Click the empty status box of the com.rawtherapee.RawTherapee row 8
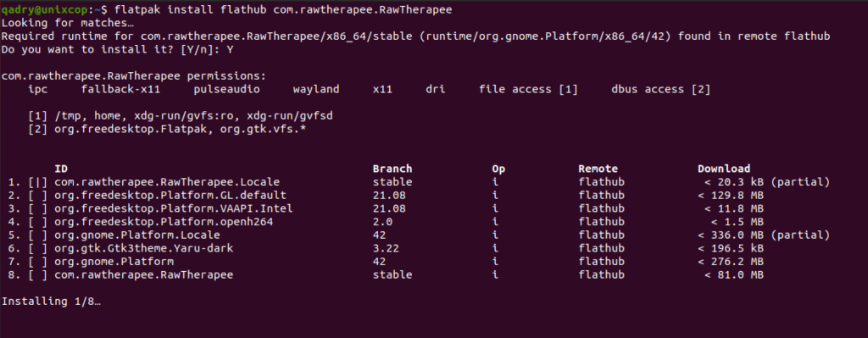 pyautogui.click(x=37, y=275)
